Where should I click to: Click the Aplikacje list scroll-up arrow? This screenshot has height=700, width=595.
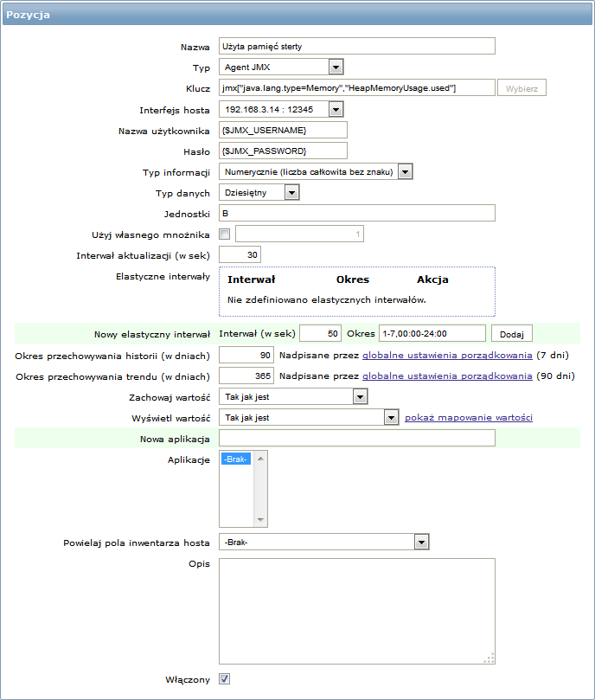click(x=260, y=459)
